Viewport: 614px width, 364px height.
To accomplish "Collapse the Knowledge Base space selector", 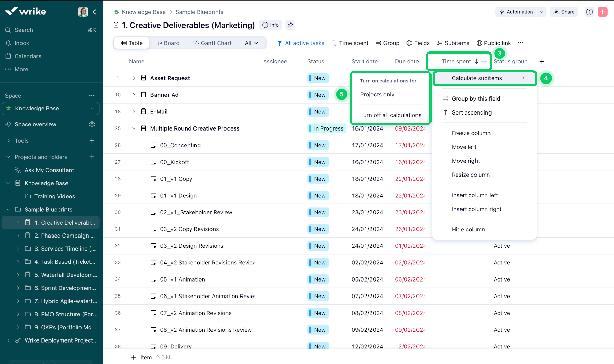I will [x=92, y=108].
